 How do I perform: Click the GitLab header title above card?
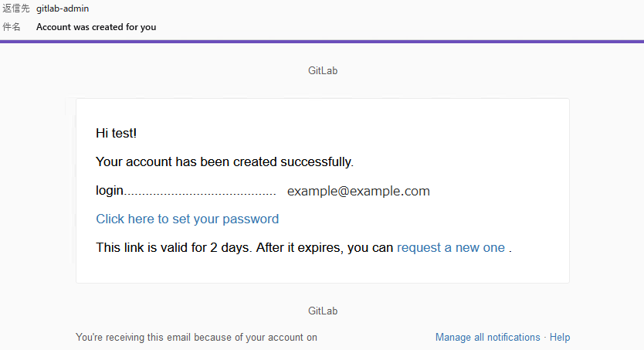(323, 70)
